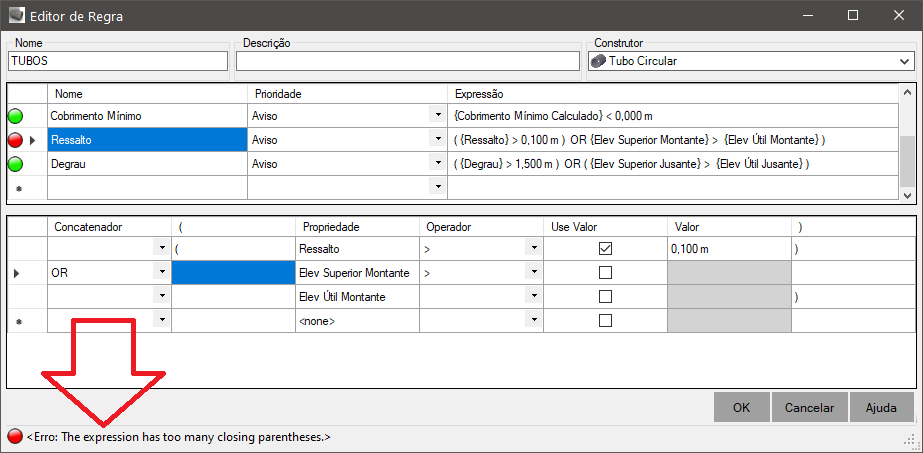The height and width of the screenshot is (453, 923).
Task: Click Propriedade column header
Action: tap(357, 226)
